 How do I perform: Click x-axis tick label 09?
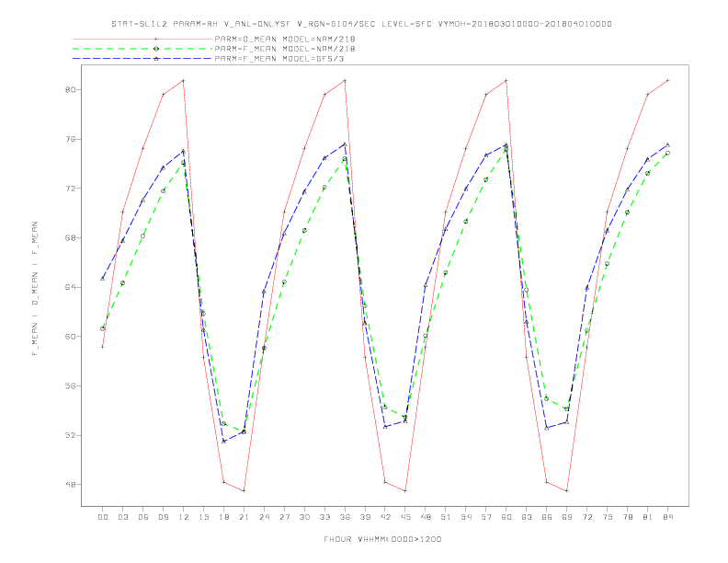[163, 517]
